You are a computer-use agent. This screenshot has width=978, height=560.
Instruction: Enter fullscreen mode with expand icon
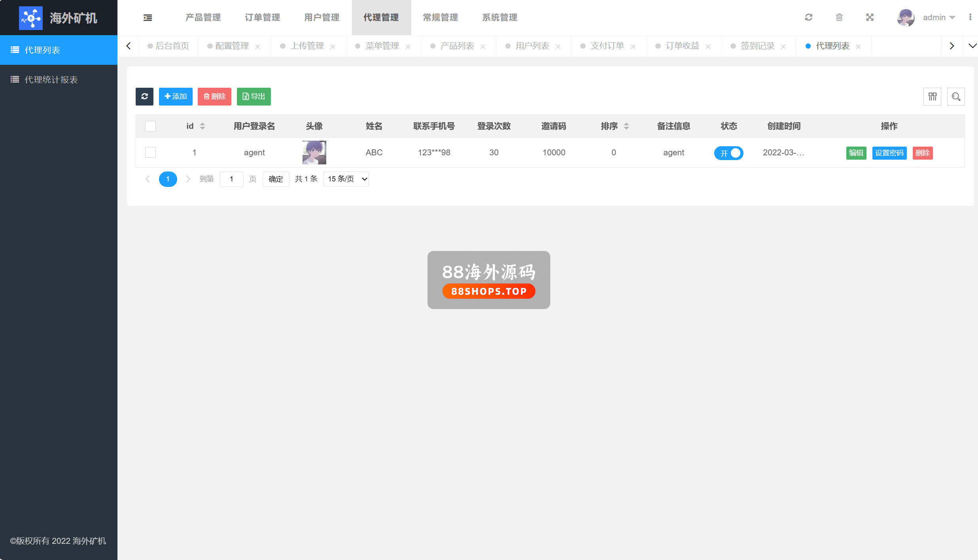point(870,17)
